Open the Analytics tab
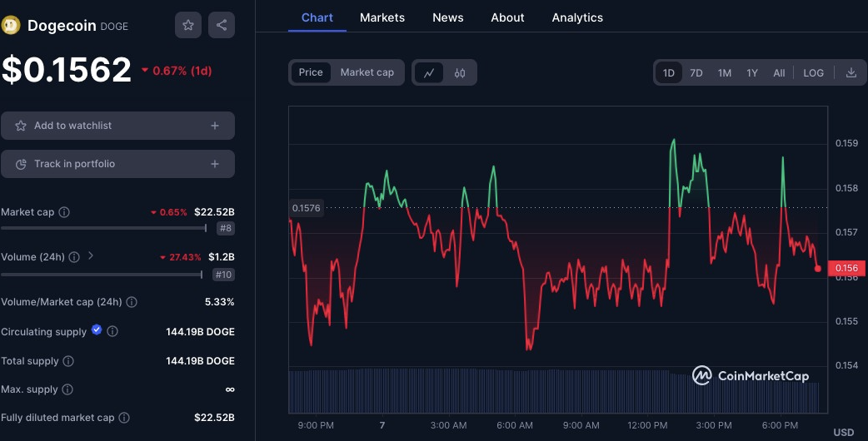The width and height of the screenshot is (868, 441). click(x=577, y=17)
